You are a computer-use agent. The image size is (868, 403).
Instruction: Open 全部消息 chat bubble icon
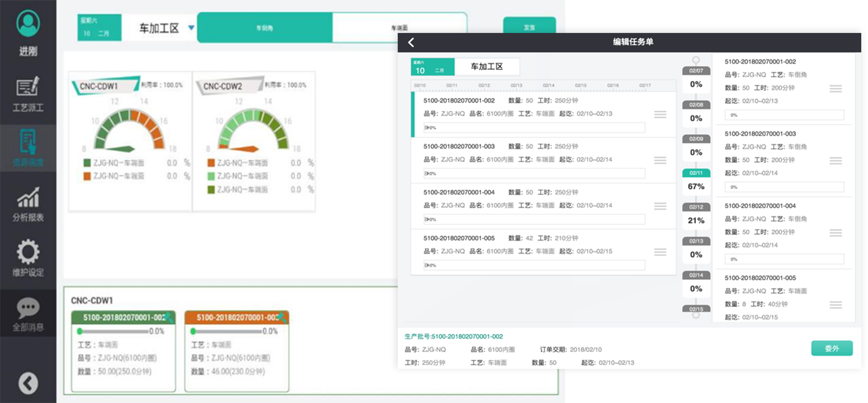click(28, 308)
